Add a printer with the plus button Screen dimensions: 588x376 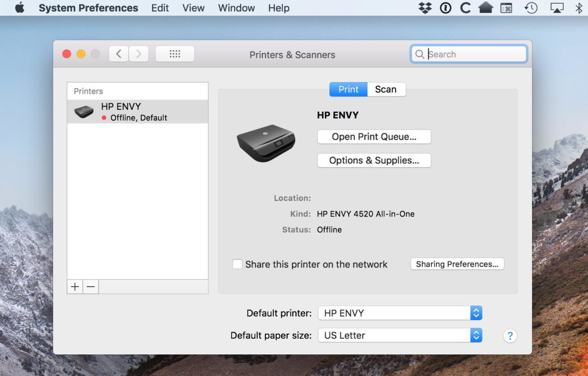click(x=75, y=287)
